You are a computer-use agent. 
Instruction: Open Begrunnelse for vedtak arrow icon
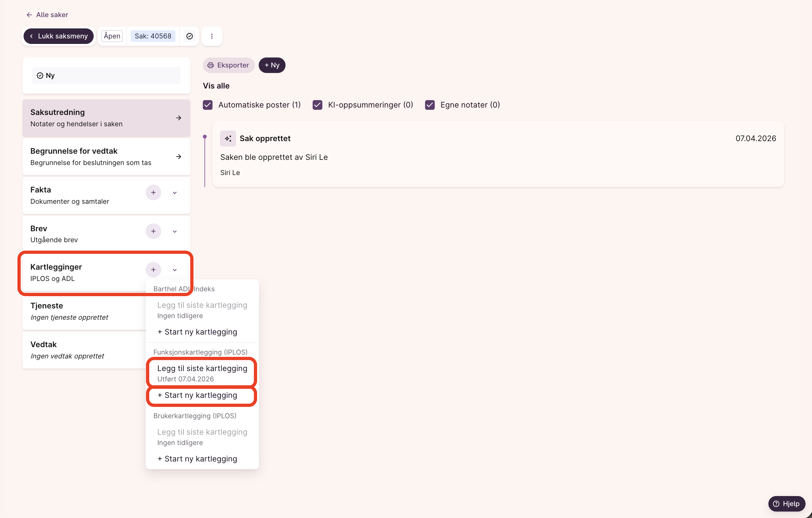coord(179,157)
